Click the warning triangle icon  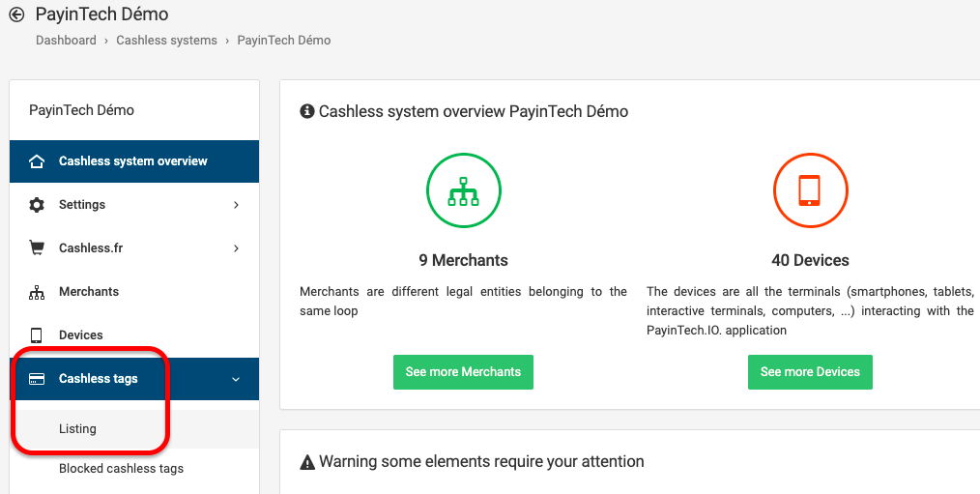pyautogui.click(x=307, y=462)
